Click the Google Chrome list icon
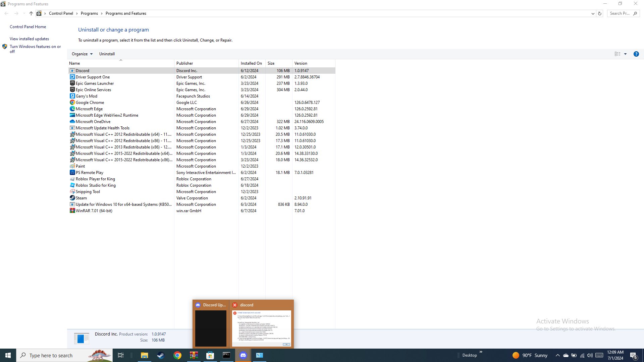This screenshot has width=644, height=362. pyautogui.click(x=72, y=103)
